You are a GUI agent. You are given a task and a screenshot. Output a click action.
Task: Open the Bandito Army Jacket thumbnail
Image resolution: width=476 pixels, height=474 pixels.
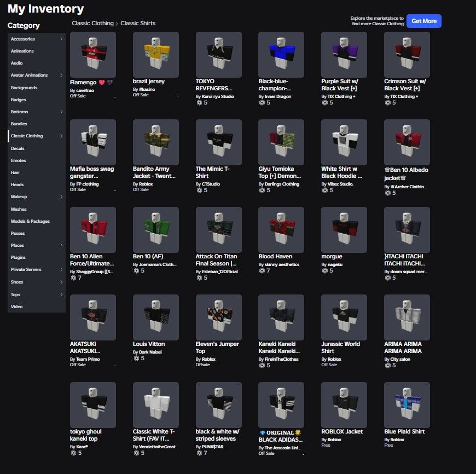pyautogui.click(x=156, y=142)
